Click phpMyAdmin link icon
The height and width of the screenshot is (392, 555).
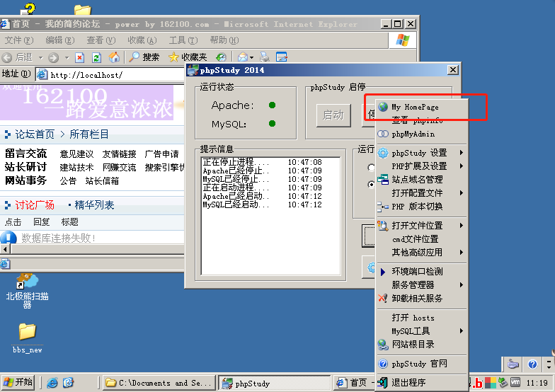pyautogui.click(x=383, y=134)
